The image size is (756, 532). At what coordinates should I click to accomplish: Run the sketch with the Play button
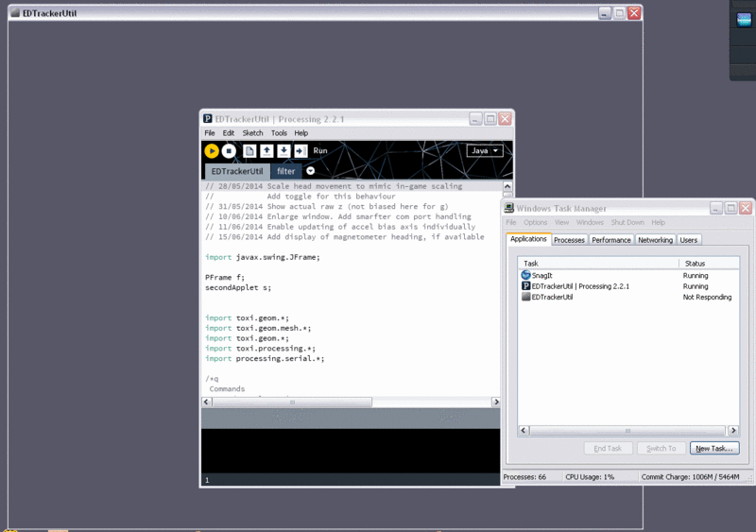(211, 151)
